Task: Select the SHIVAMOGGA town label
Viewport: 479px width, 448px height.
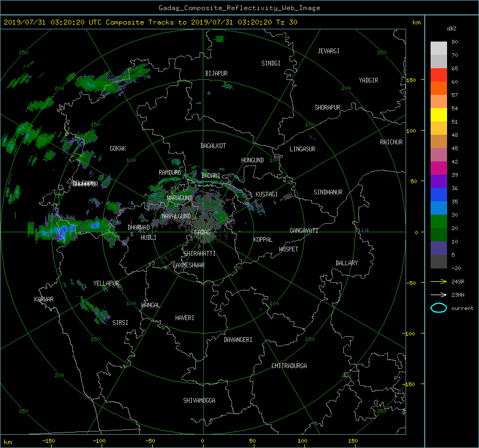Action: pos(199,401)
